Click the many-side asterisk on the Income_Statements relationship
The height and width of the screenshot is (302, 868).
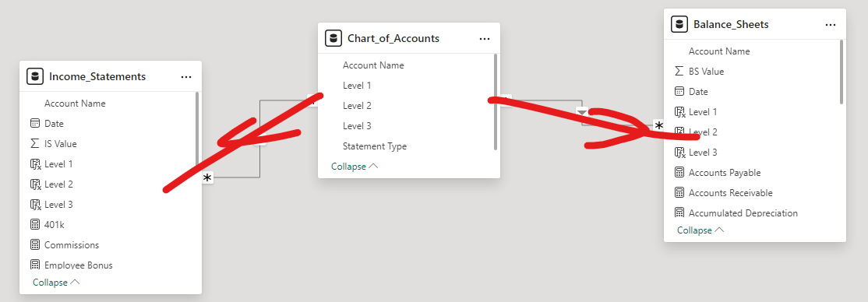207,178
